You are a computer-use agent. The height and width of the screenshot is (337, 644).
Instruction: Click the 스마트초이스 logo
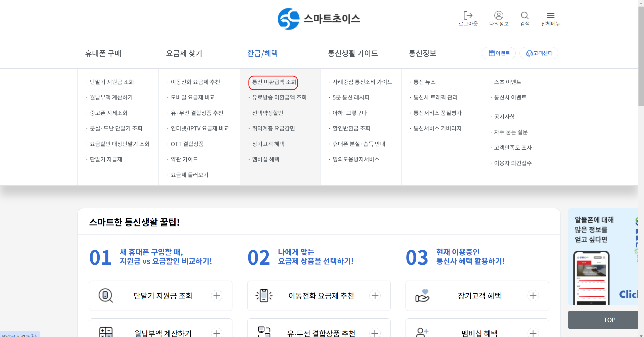point(319,19)
